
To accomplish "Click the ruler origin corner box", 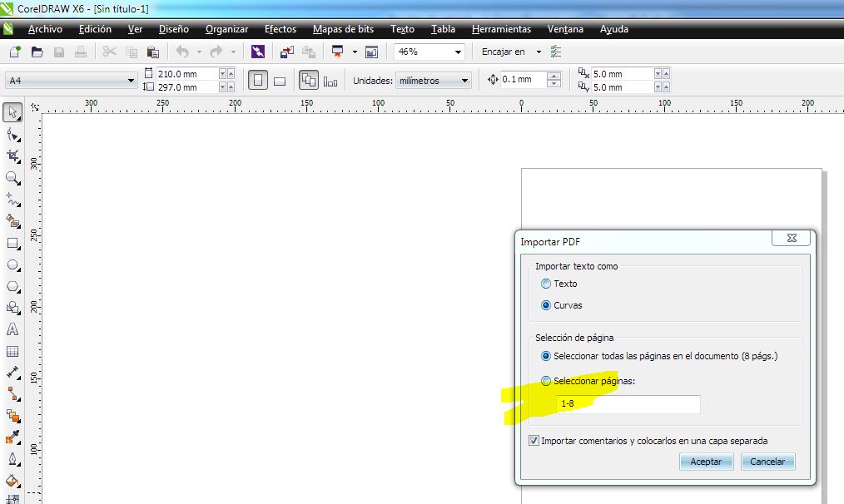I will click(35, 107).
